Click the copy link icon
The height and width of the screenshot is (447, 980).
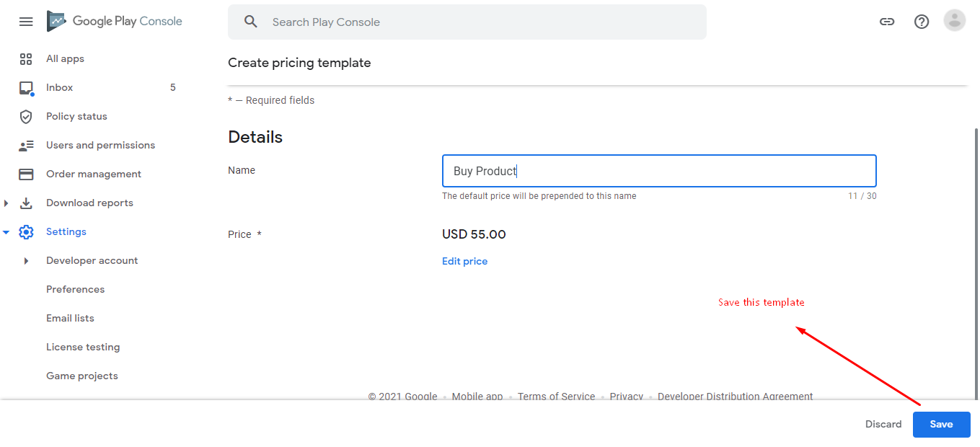point(887,22)
